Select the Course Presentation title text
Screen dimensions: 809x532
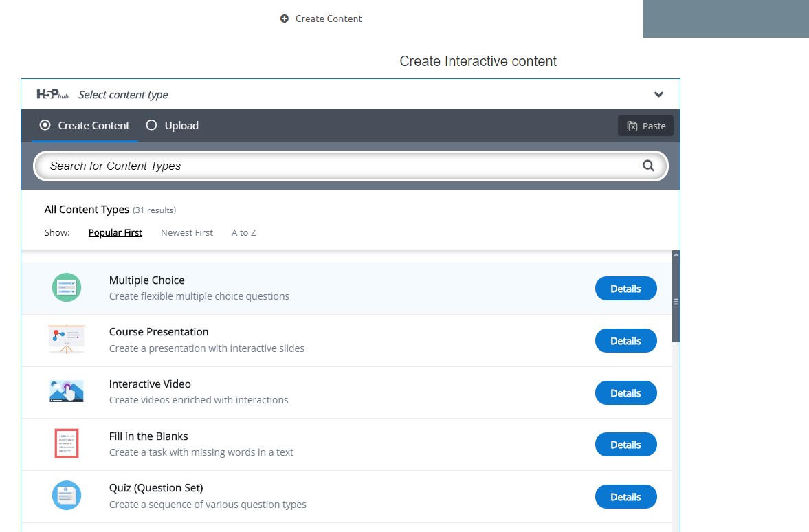(159, 332)
